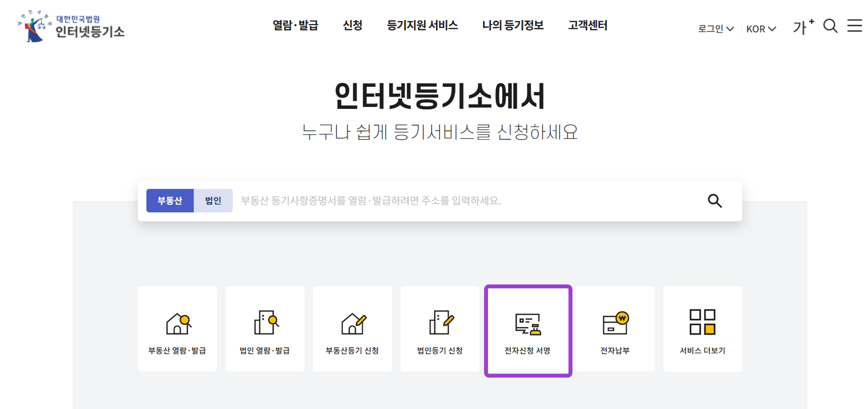
Task: Click the 인터넷등기소 court logo
Action: [71, 26]
